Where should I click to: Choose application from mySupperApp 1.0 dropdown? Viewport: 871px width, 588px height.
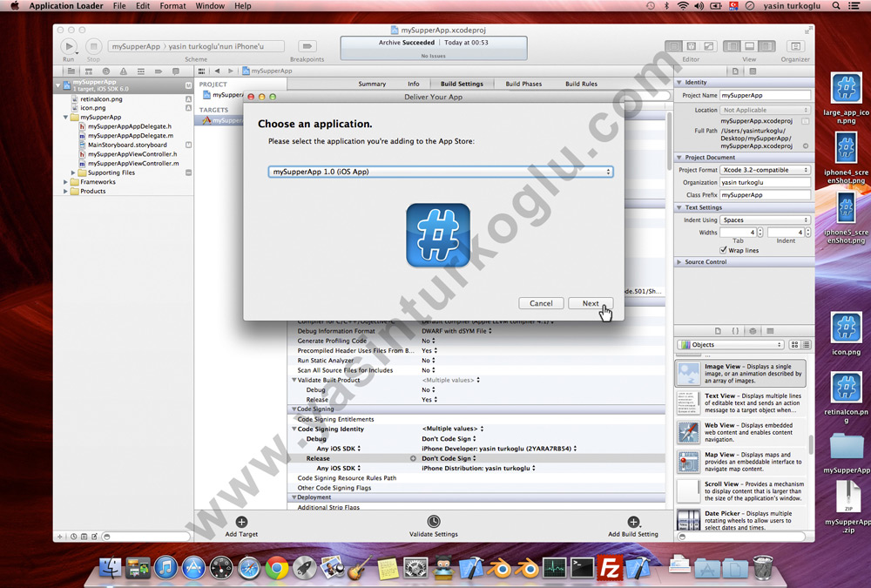click(x=441, y=172)
